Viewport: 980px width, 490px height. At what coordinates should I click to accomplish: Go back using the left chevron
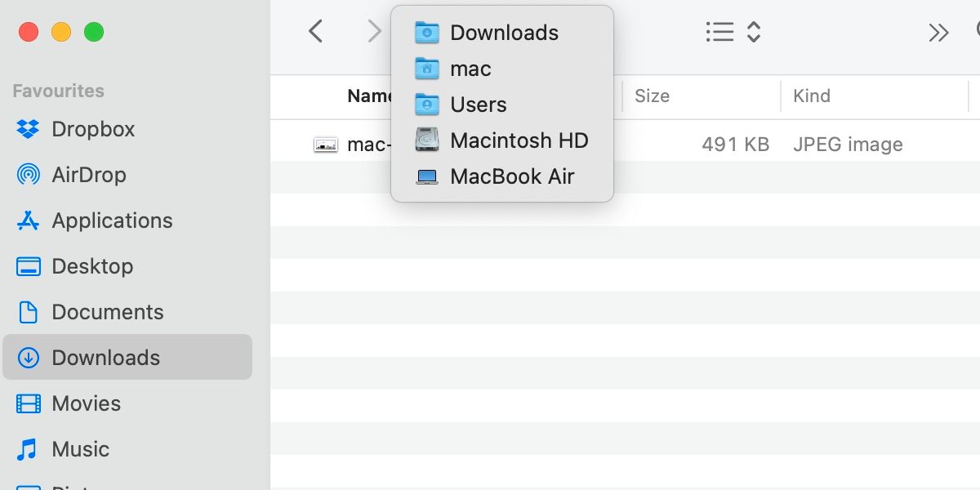coord(316,32)
